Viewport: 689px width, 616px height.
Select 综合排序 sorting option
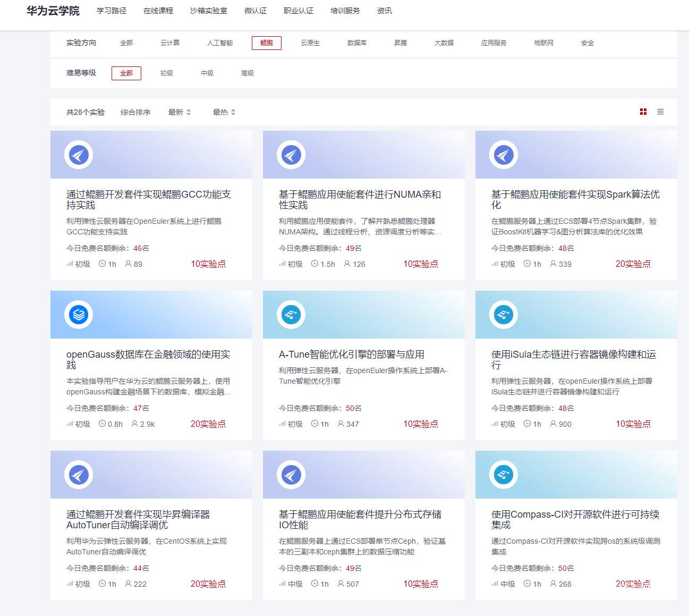pyautogui.click(x=135, y=112)
